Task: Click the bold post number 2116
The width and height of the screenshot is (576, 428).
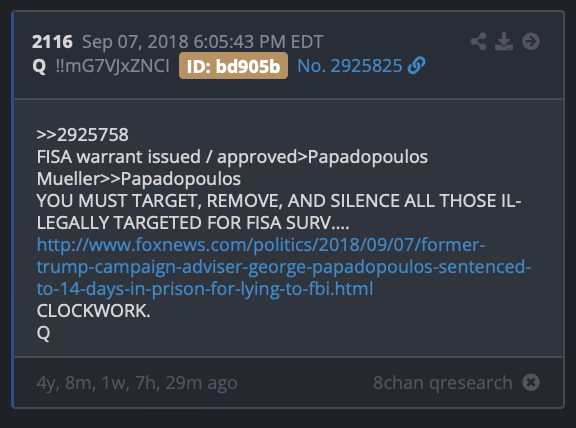Action: tap(52, 42)
